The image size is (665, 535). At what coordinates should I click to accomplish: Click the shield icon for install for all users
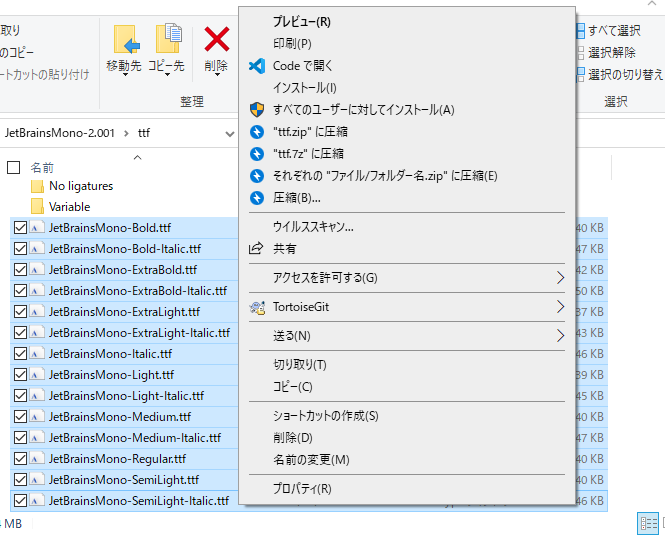257,109
